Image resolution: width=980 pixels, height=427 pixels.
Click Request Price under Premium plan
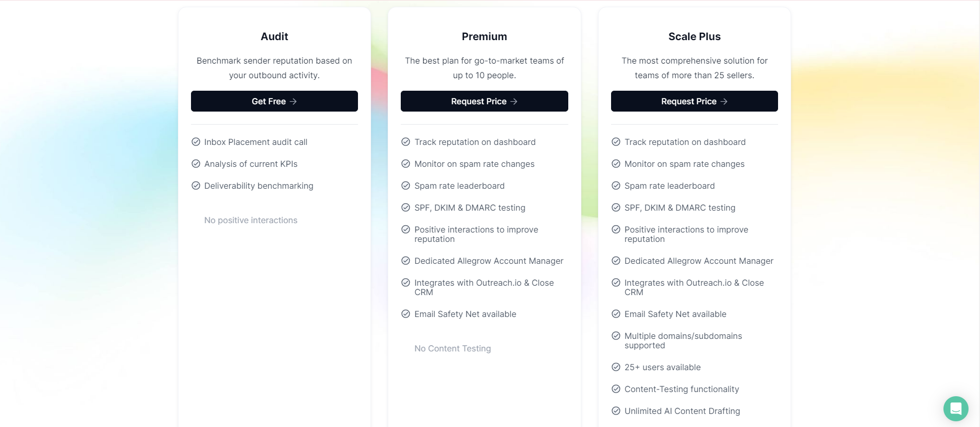click(484, 101)
